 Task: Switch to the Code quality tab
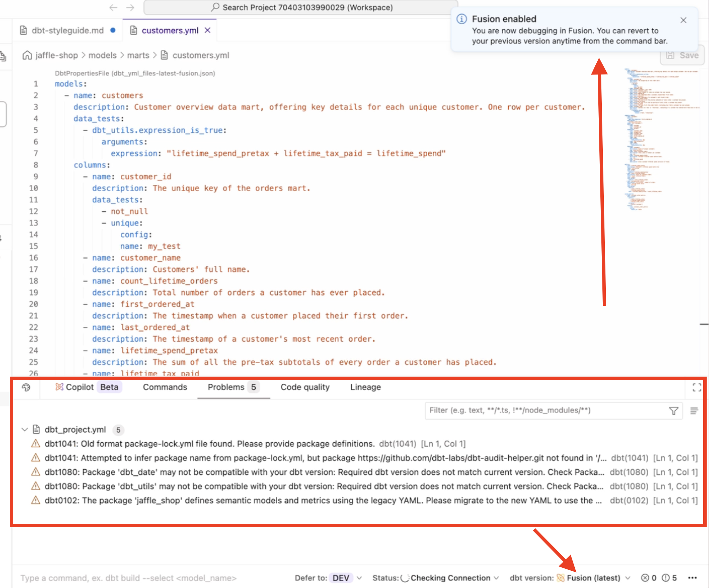tap(305, 387)
